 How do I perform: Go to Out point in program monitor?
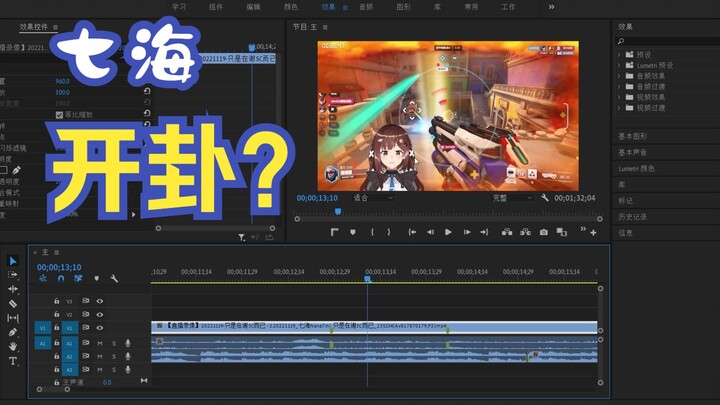point(484,232)
